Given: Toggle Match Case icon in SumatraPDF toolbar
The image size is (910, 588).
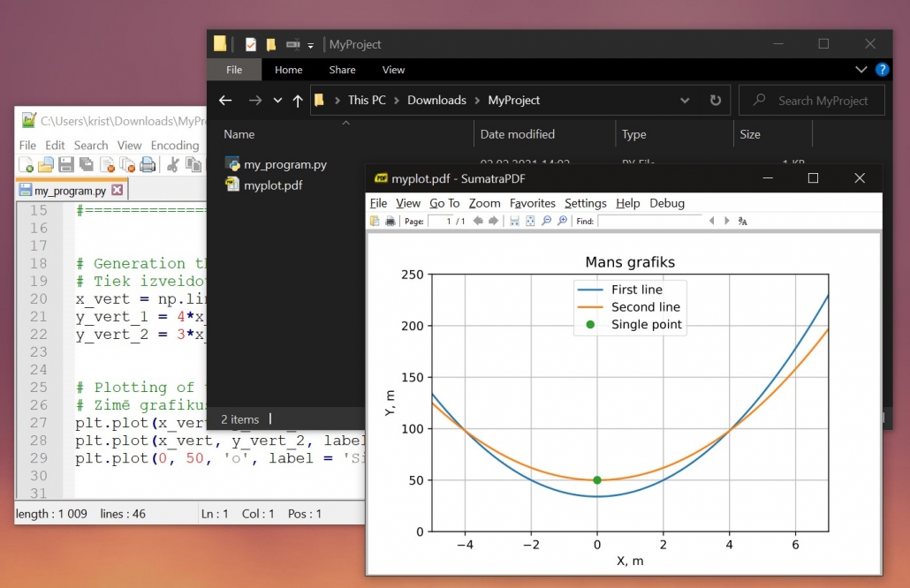Looking at the screenshot, I should [743, 221].
